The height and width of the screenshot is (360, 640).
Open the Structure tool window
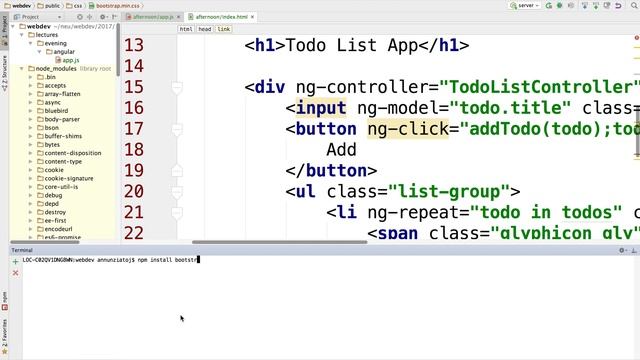4,73
